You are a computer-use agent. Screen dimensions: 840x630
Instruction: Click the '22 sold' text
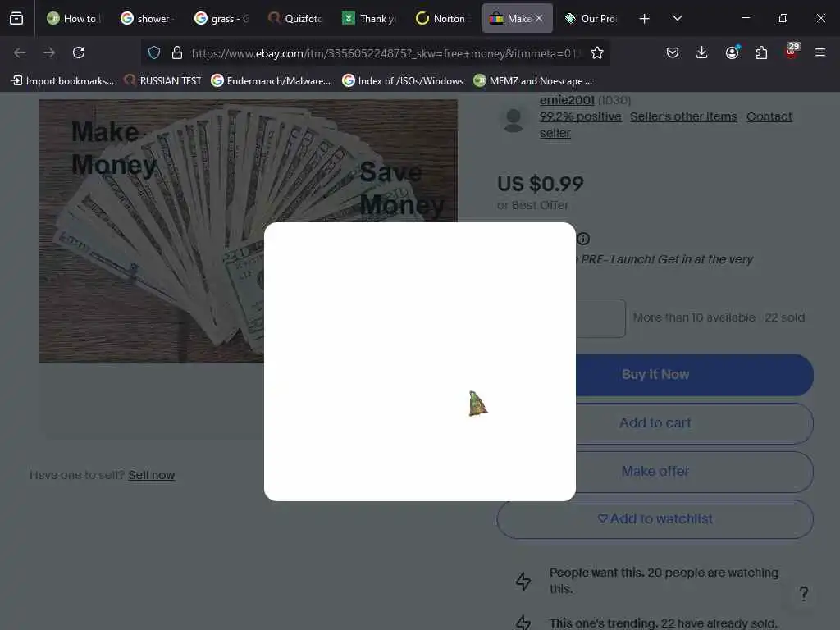pyautogui.click(x=784, y=317)
